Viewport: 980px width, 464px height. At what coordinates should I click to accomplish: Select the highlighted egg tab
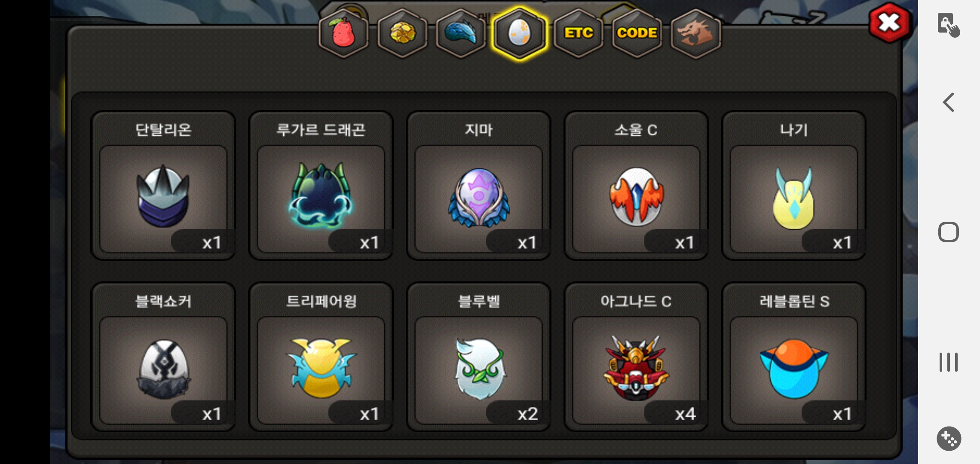pyautogui.click(x=520, y=34)
